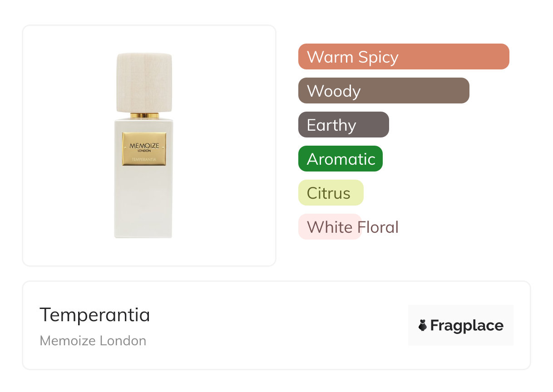Click the white lower body of the bottle

coord(143,204)
